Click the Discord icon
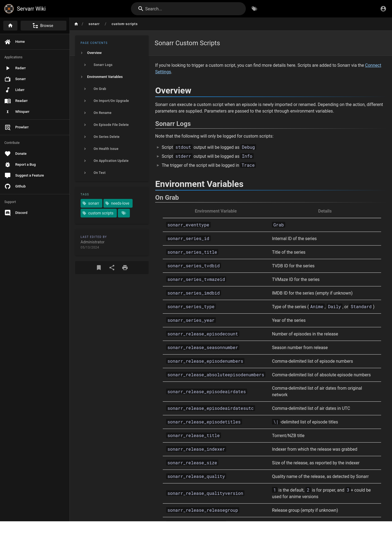 (x=8, y=213)
